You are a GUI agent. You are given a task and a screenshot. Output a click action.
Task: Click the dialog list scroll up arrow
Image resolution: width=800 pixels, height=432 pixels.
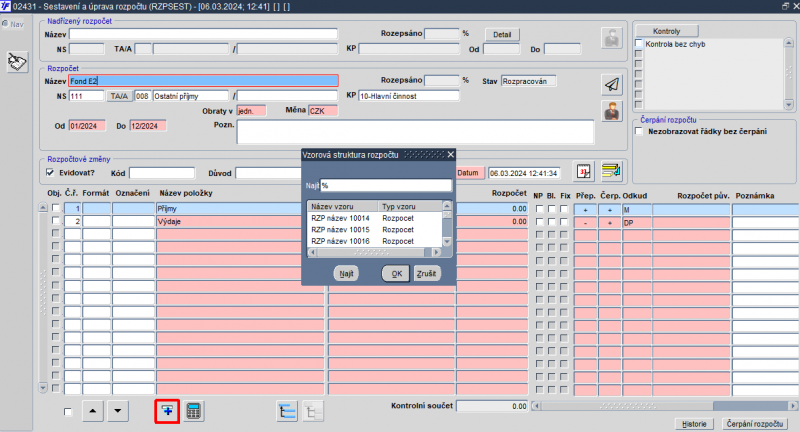[x=447, y=206]
